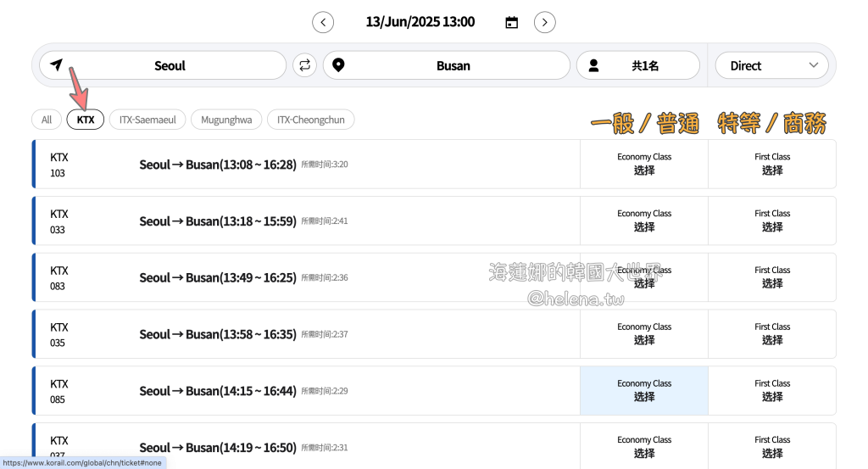Choose First Class for KTX 035
Viewport: 868px width, 469px height.
pos(772,334)
